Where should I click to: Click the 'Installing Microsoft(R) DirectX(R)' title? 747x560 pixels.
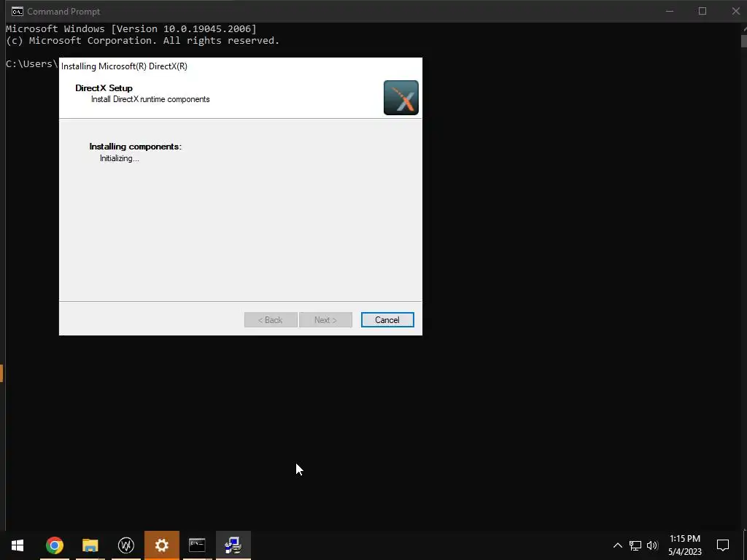[124, 66]
